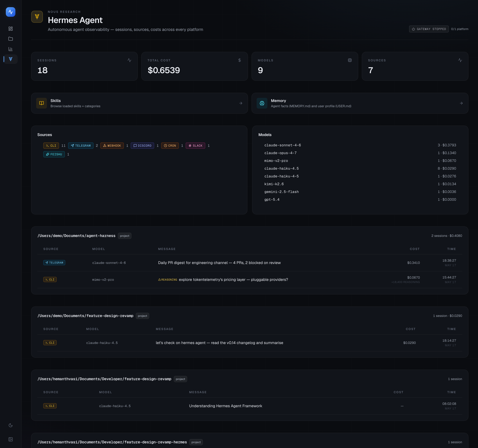Click the chip icon on Models card
Image resolution: width=478 pixels, height=448 pixels.
coord(350,60)
